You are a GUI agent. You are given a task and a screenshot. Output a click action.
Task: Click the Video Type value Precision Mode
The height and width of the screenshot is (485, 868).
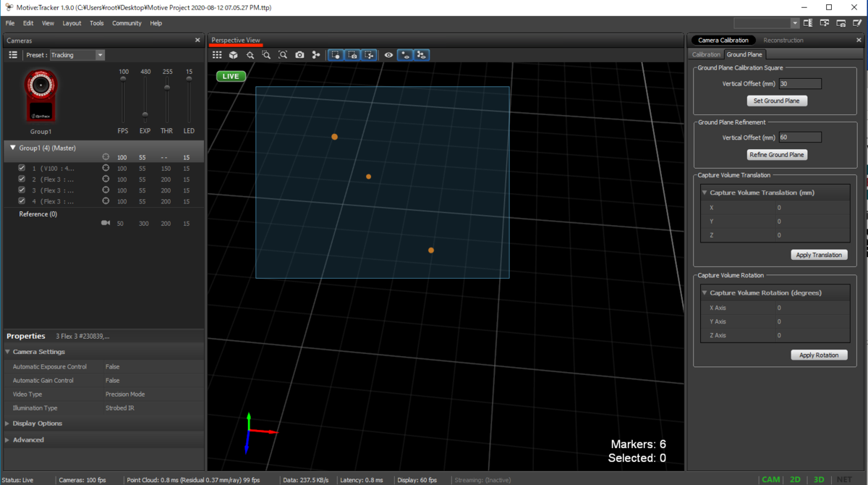coord(125,395)
